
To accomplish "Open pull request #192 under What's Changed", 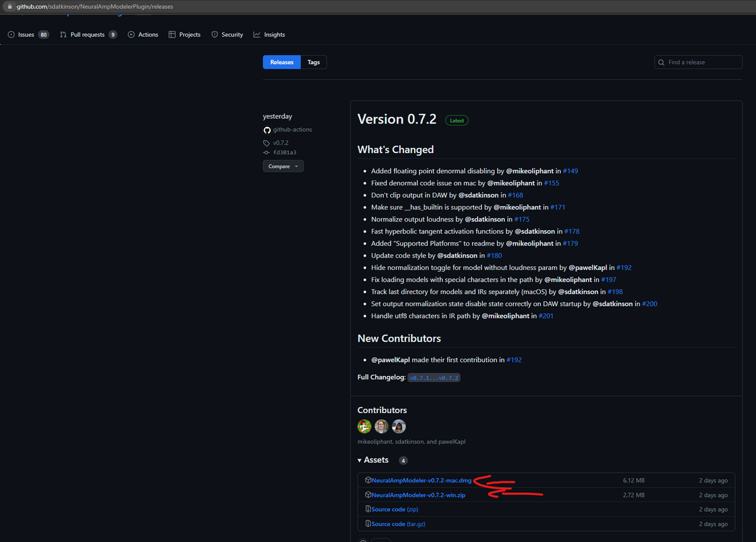I will pyautogui.click(x=624, y=267).
